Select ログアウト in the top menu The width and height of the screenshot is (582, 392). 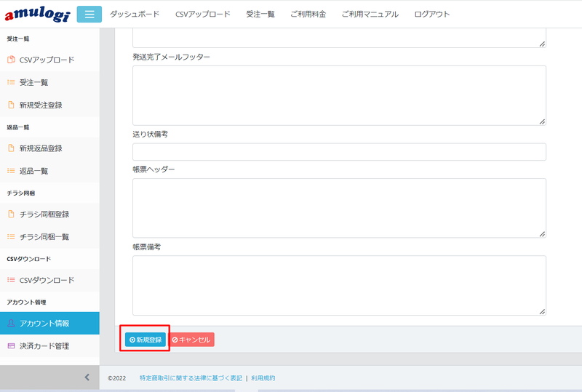432,15
